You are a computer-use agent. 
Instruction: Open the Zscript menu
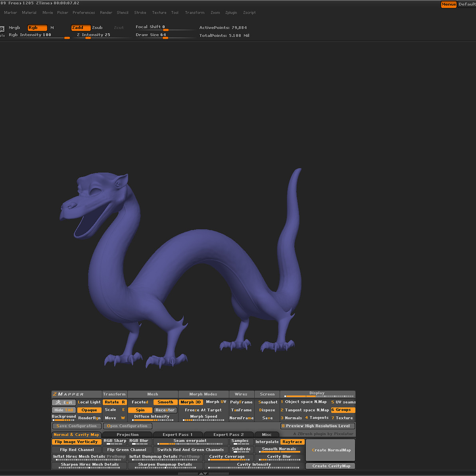pos(250,13)
